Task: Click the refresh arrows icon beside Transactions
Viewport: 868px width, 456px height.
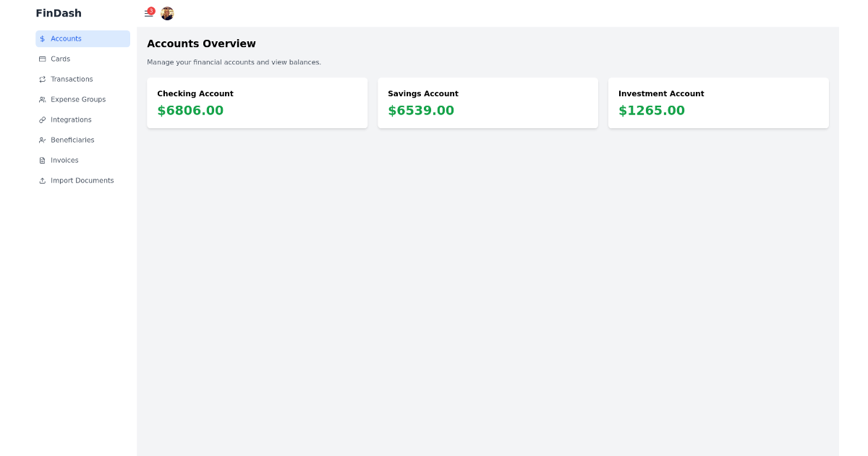Action: click(x=43, y=79)
